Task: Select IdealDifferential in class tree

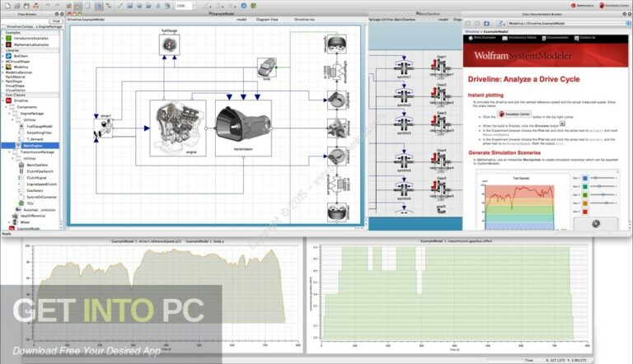Action: coord(33,216)
